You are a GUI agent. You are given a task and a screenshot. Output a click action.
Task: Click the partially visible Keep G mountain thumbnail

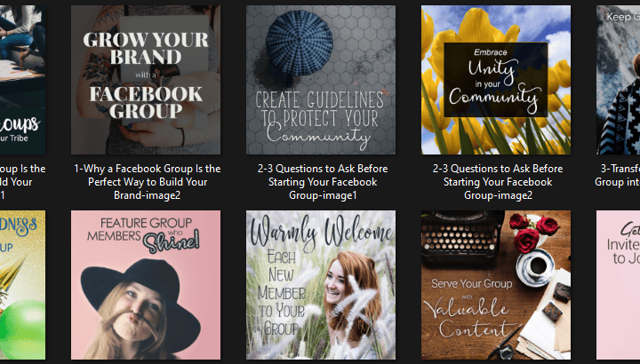pyautogui.click(x=618, y=80)
